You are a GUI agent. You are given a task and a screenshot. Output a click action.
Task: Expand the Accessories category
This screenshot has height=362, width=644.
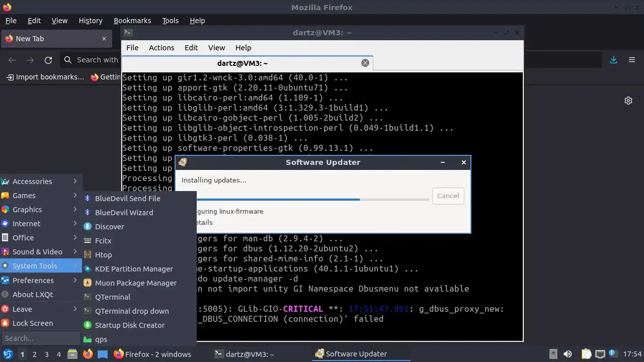pyautogui.click(x=41, y=182)
